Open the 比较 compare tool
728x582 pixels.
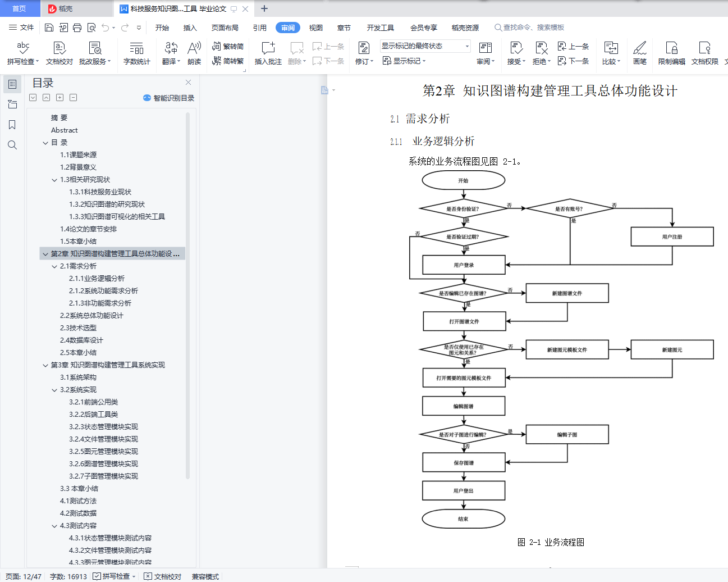click(611, 53)
